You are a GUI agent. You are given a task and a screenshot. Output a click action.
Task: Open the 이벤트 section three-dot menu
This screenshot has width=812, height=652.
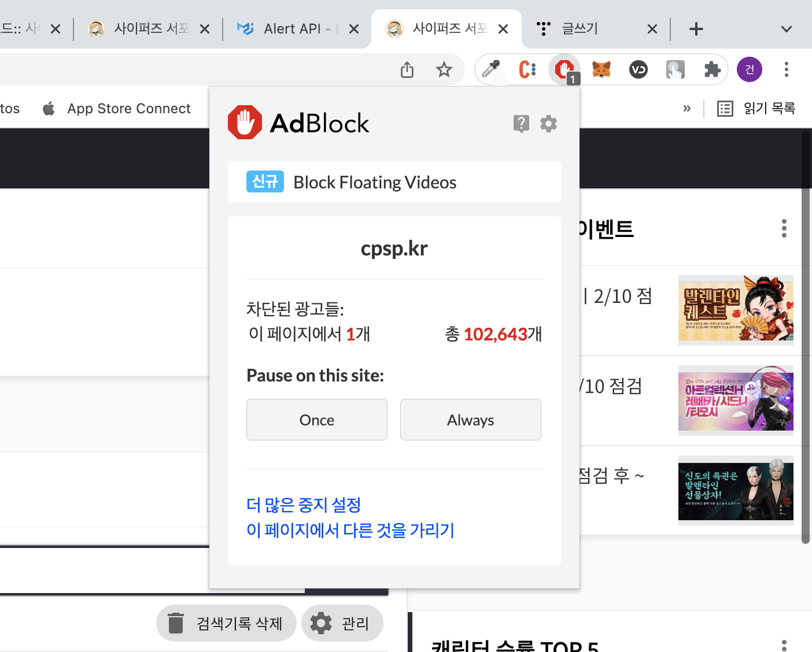(x=784, y=228)
